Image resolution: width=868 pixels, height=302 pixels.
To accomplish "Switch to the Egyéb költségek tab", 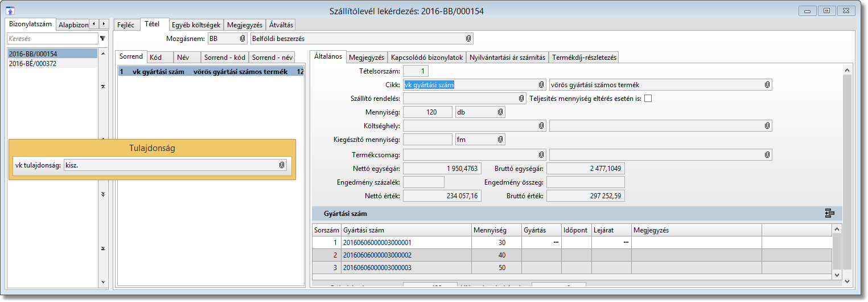I will 196,25.
